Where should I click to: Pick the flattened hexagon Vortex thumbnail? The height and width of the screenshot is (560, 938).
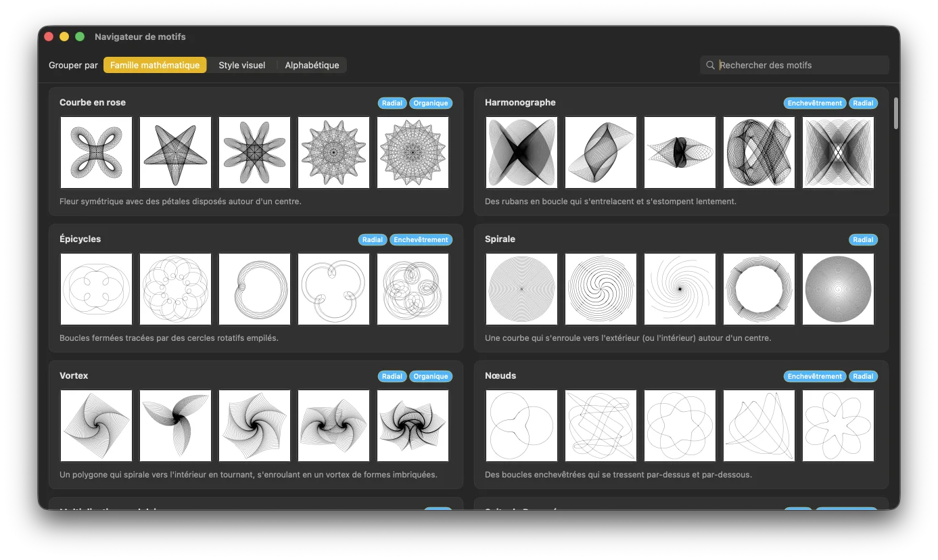pos(333,426)
